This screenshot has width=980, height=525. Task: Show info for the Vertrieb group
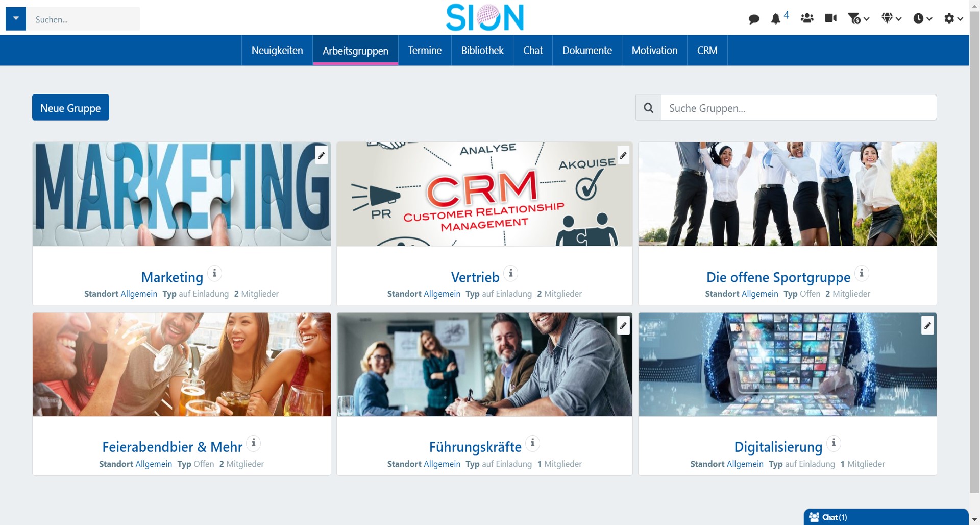pyautogui.click(x=511, y=273)
